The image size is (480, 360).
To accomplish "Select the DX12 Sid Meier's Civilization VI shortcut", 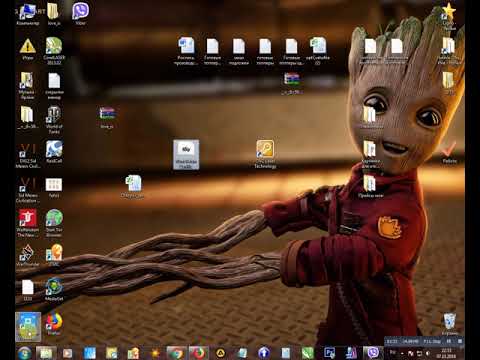I will (28, 155).
